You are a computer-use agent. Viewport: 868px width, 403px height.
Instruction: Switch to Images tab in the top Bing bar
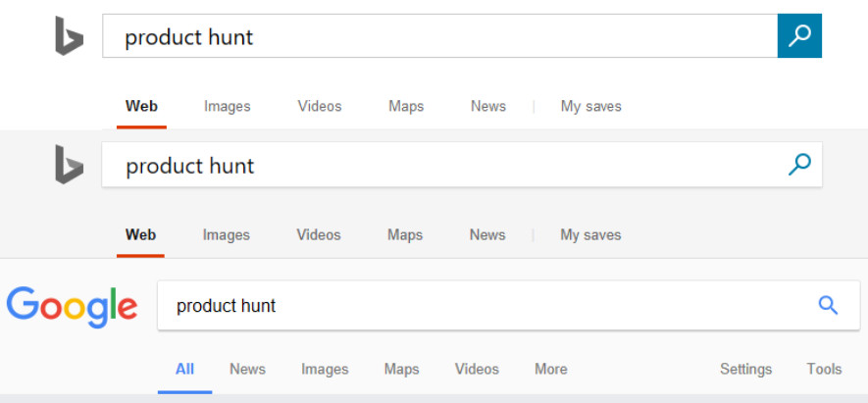pos(227,106)
